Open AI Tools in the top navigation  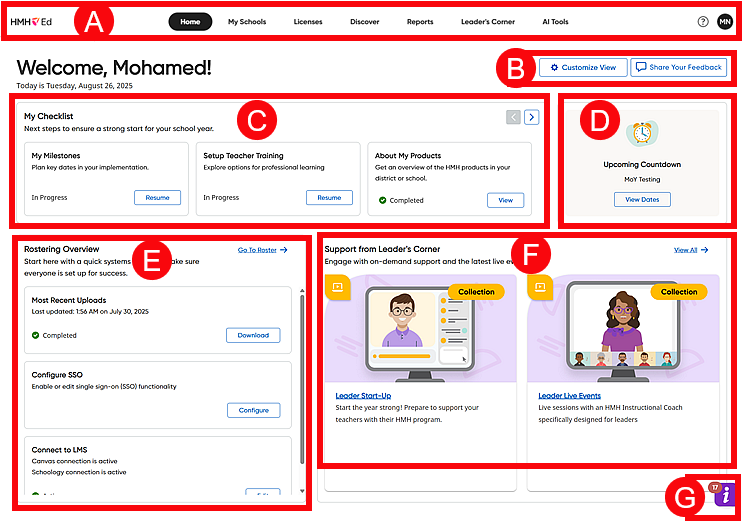tap(556, 22)
